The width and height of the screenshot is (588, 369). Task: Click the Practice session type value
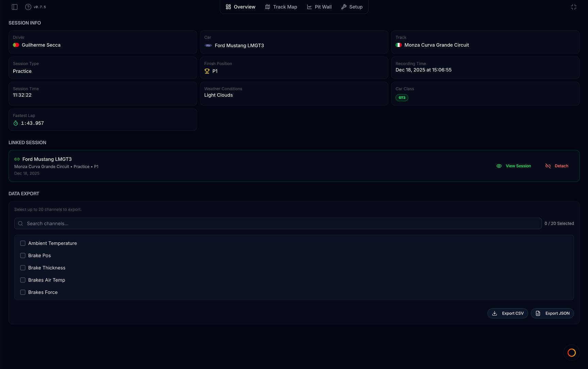click(22, 71)
